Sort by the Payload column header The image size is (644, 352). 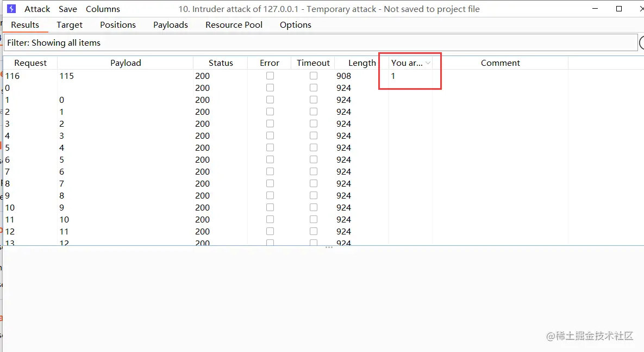[126, 63]
